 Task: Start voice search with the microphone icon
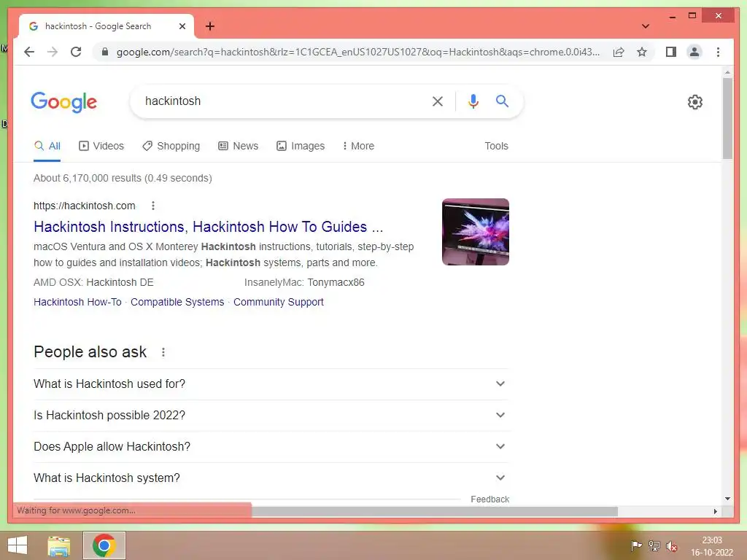pos(473,101)
